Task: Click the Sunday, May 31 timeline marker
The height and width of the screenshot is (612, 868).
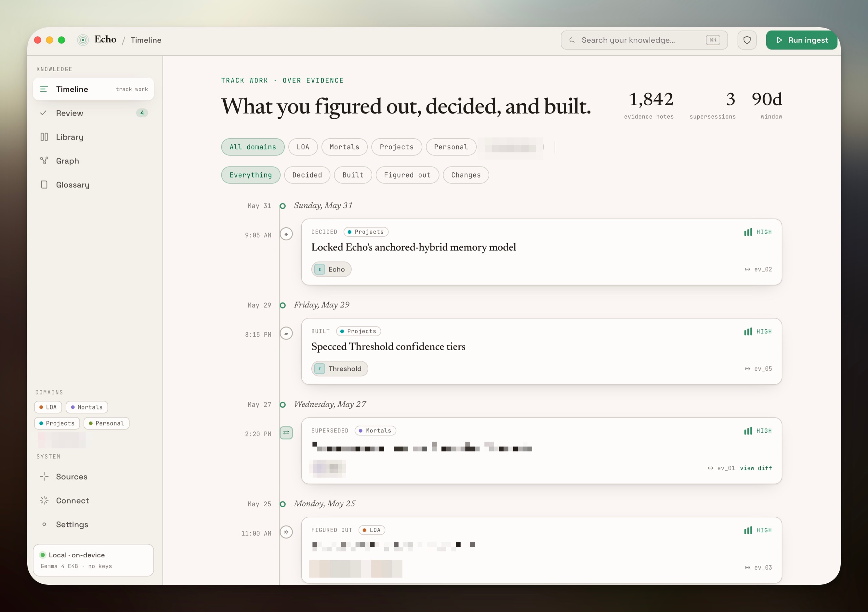Action: pyautogui.click(x=283, y=206)
